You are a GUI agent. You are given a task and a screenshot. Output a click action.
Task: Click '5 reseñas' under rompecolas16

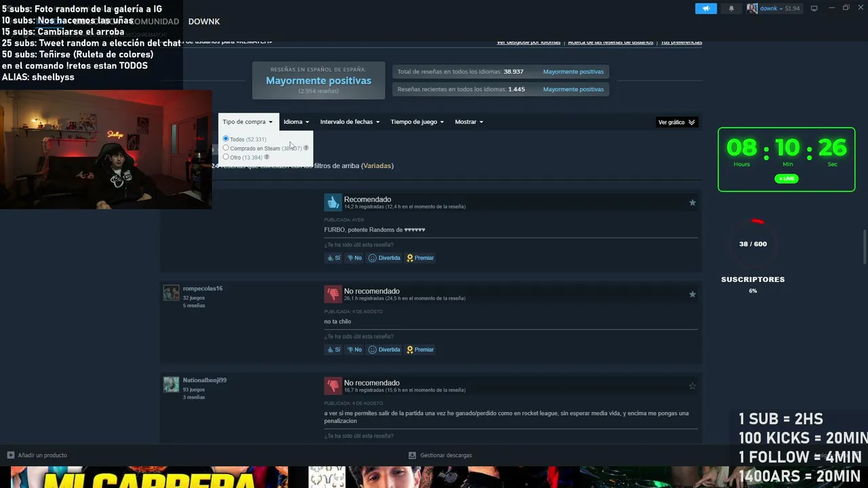pyautogui.click(x=194, y=306)
